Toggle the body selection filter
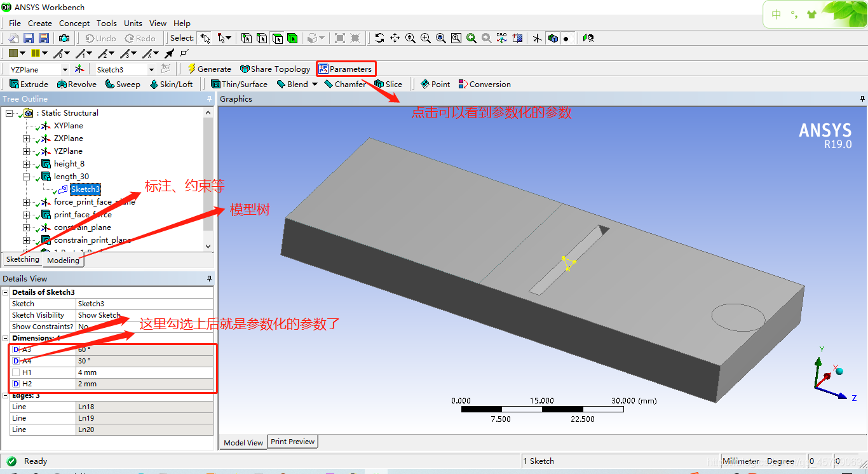The width and height of the screenshot is (868, 474). pyautogui.click(x=292, y=38)
